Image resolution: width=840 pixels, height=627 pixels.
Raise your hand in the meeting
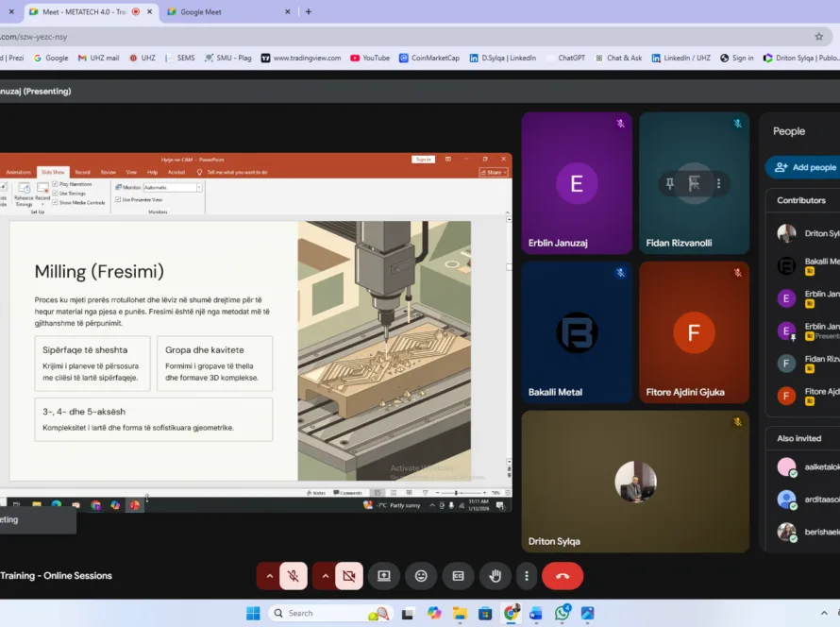click(x=495, y=575)
